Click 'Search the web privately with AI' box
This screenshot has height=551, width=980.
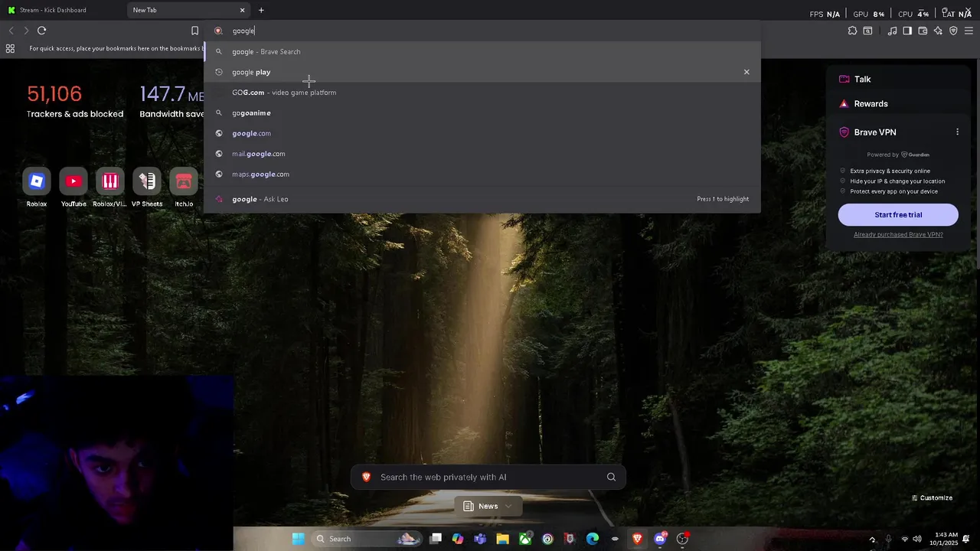[x=488, y=477]
